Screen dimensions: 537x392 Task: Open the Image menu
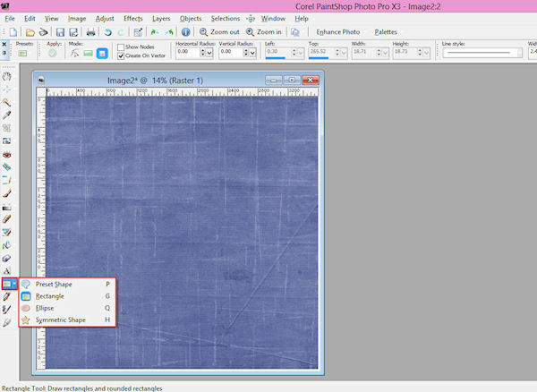(77, 19)
